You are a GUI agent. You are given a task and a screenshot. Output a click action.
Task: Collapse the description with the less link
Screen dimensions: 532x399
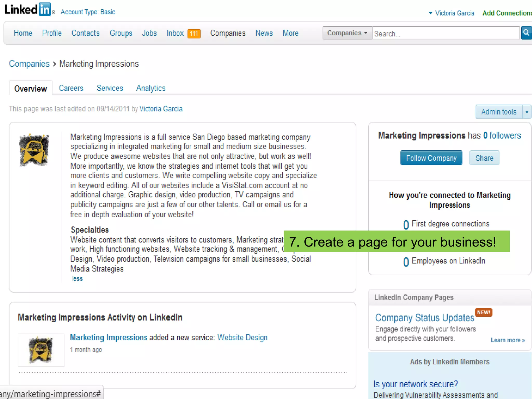[x=77, y=279]
